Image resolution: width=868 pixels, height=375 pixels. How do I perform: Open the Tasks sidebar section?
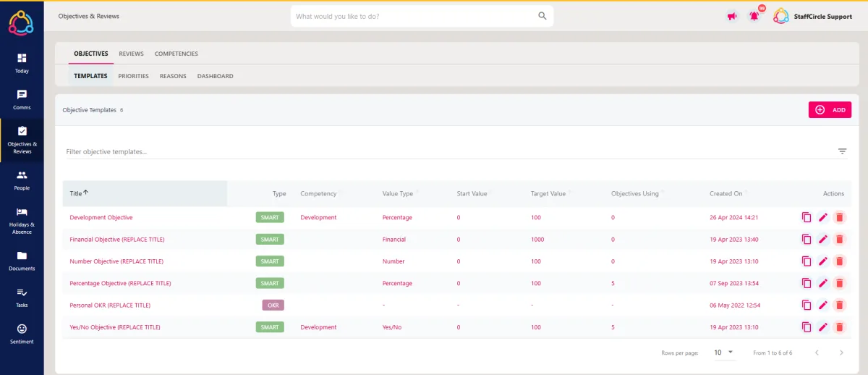pos(22,298)
